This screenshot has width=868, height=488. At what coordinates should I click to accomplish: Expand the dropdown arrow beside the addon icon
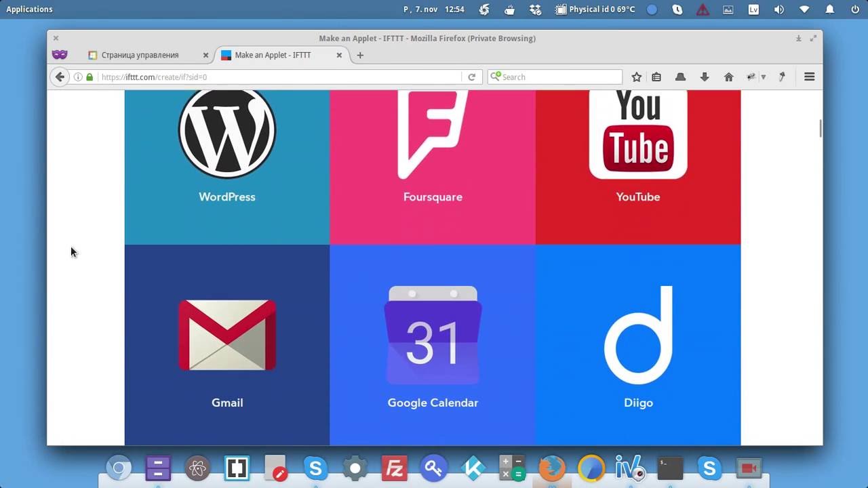763,77
